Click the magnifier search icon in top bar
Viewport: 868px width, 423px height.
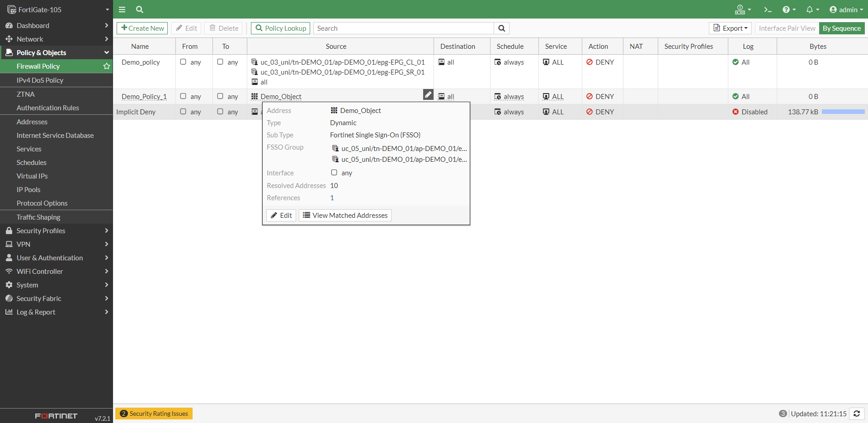[140, 9]
